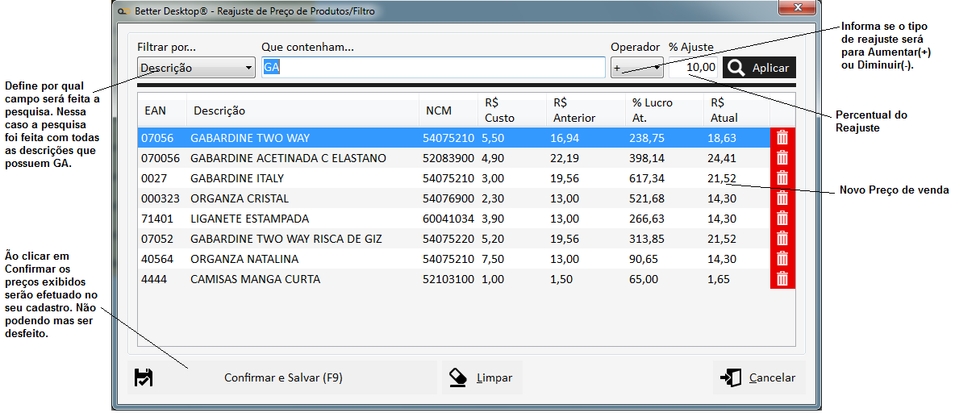Click the trash icon beside ORGANZA CRISTAL
This screenshot has height=417, width=980.
pos(782,198)
